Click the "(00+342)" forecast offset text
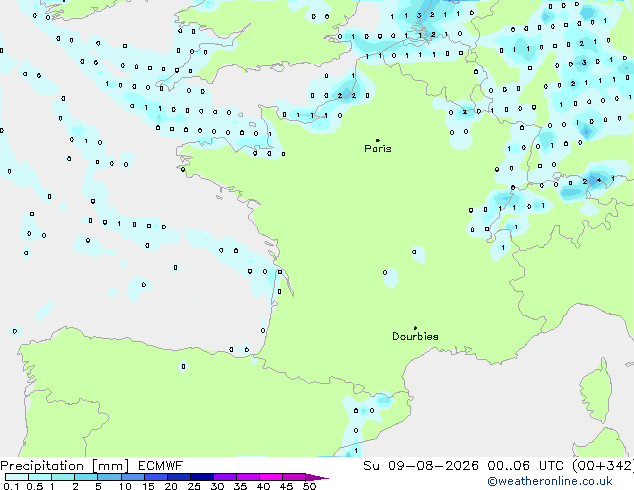This screenshot has width=634, height=490. [x=602, y=466]
